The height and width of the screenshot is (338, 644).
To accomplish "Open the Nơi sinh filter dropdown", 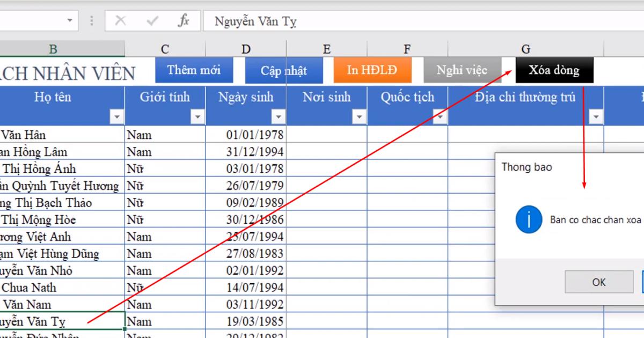I will click(x=359, y=115).
